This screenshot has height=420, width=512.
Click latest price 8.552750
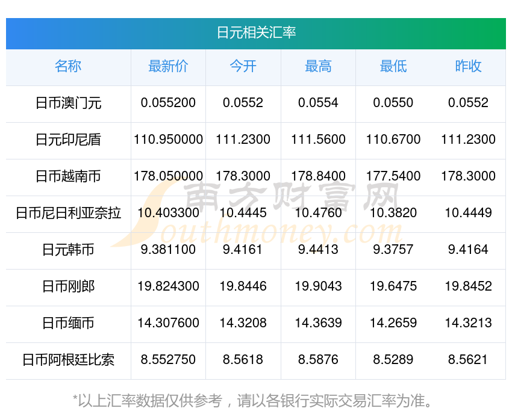click(168, 360)
